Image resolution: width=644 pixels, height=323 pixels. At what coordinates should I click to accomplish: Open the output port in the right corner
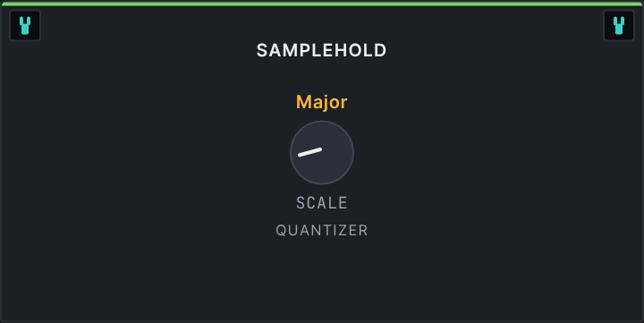point(619,25)
